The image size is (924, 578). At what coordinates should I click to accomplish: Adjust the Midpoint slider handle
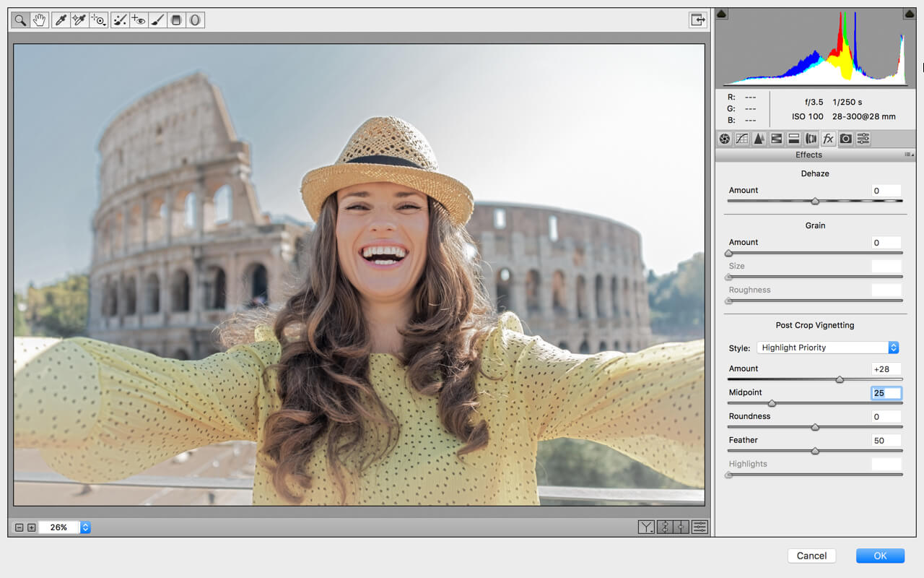point(772,403)
